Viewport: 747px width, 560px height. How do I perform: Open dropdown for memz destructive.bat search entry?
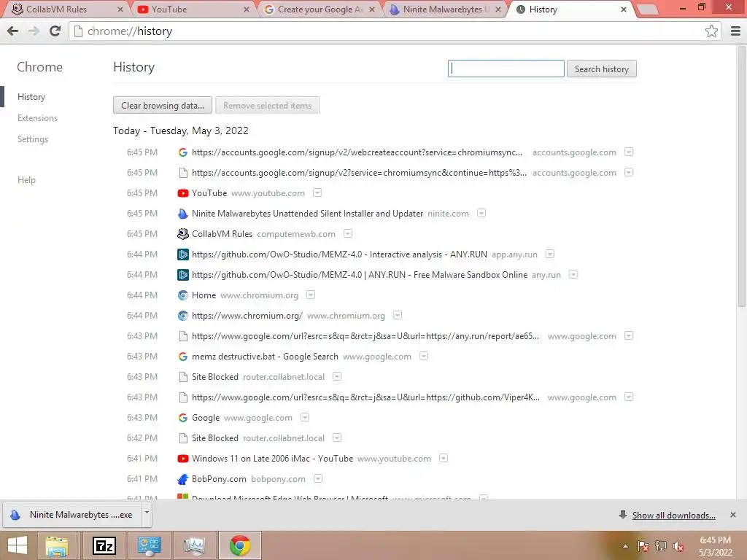click(424, 356)
